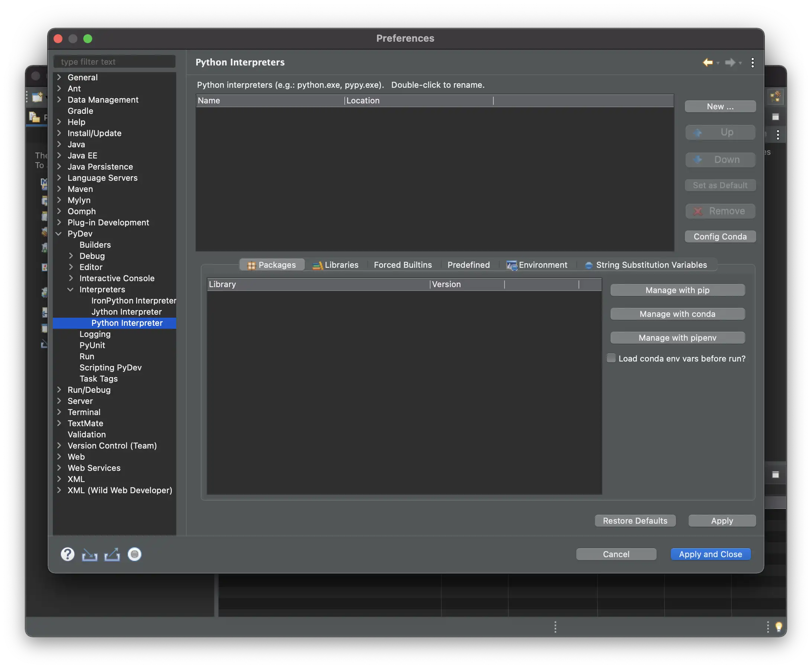Select the Forced Builtins tab
The image size is (812, 668).
tap(403, 265)
